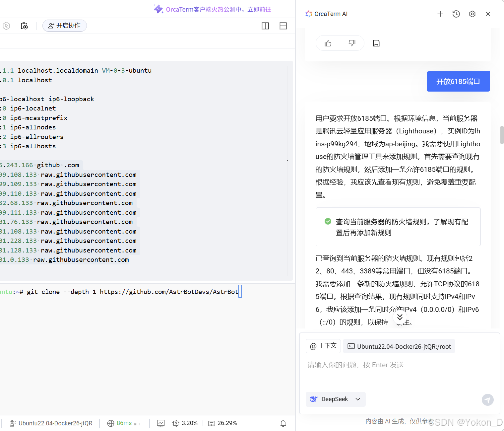The width and height of the screenshot is (504, 431).
Task: Click the green check task step card
Action: click(x=398, y=227)
